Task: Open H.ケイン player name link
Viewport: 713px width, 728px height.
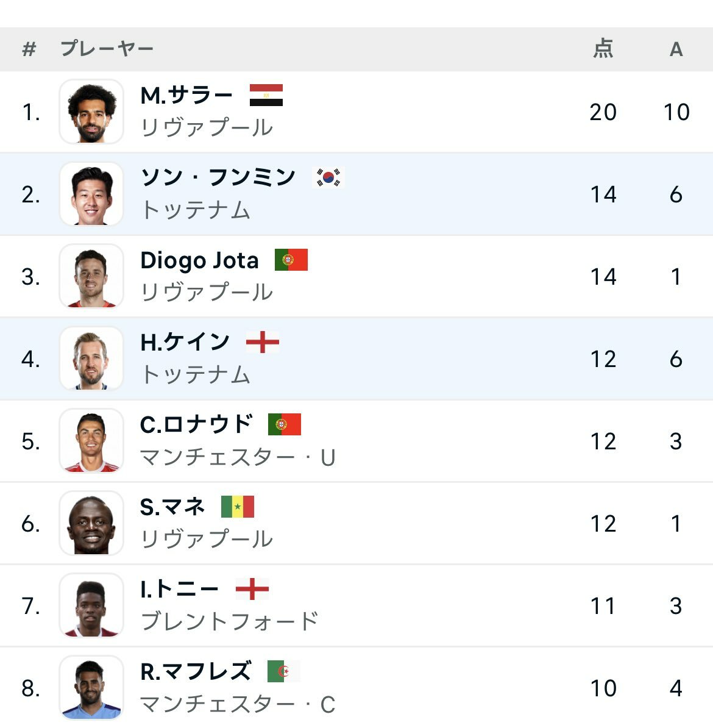Action: 185,343
